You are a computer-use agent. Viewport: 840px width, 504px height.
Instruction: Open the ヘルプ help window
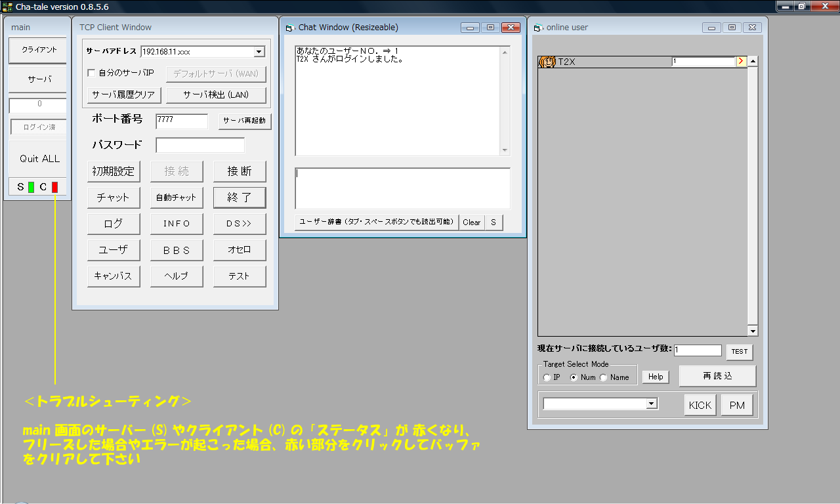click(177, 276)
